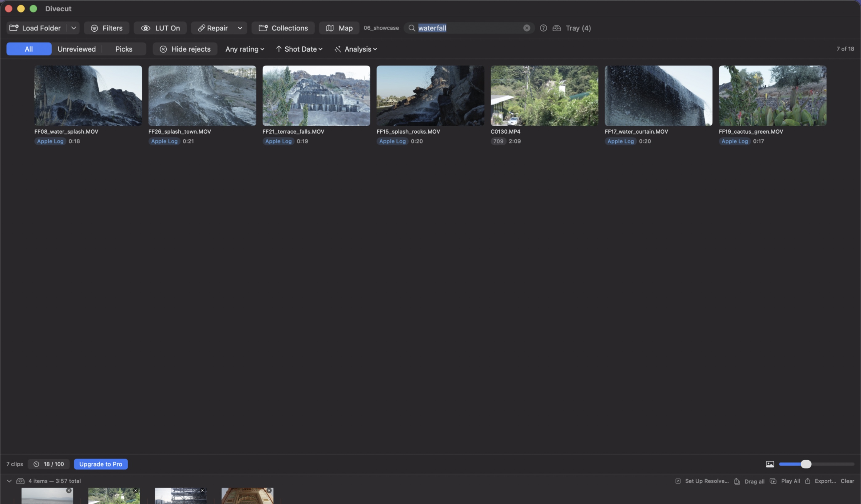Select the FF08_water_splash.MOV thumbnail
The height and width of the screenshot is (504, 861).
88,96
